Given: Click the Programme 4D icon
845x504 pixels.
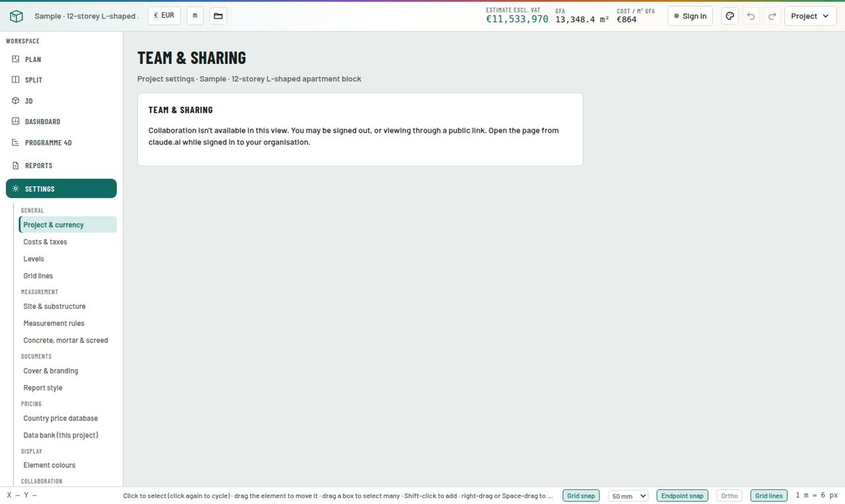Looking at the screenshot, I should (x=16, y=142).
